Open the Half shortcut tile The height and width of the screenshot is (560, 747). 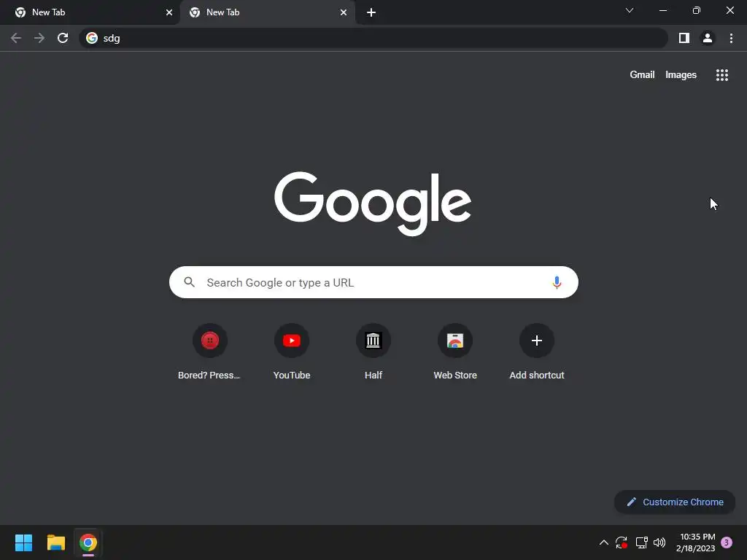tap(373, 352)
